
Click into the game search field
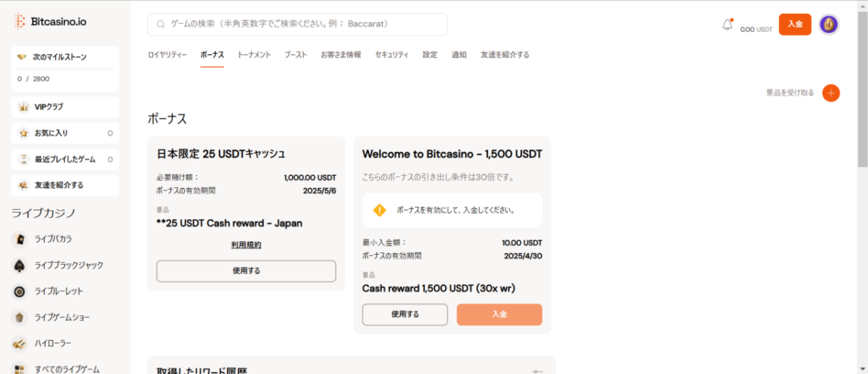[x=297, y=24]
